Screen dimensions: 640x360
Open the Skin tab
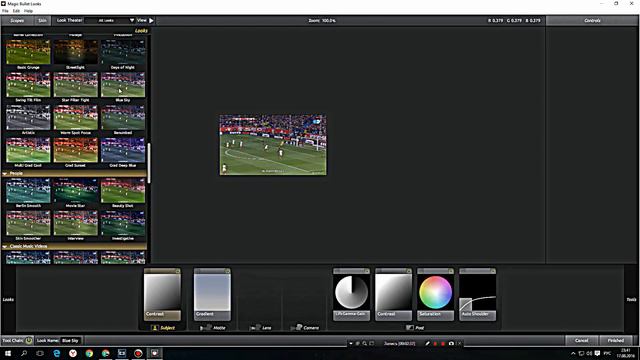[42, 20]
